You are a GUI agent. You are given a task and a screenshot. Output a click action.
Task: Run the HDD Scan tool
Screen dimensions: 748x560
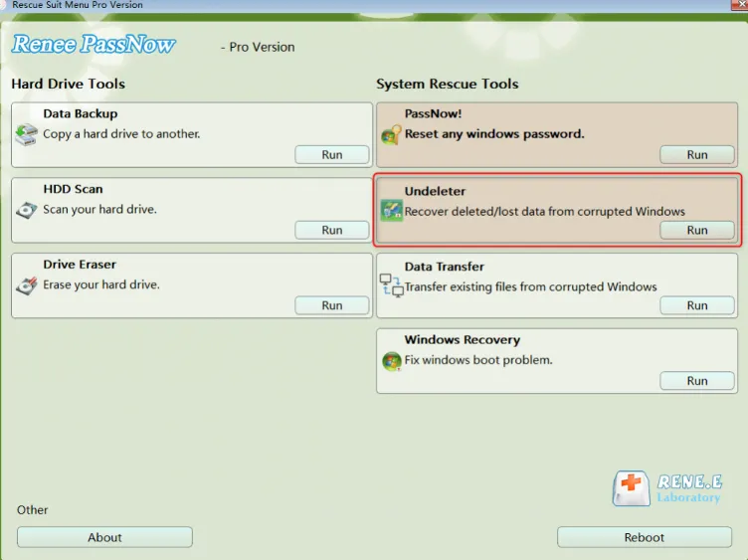point(332,230)
